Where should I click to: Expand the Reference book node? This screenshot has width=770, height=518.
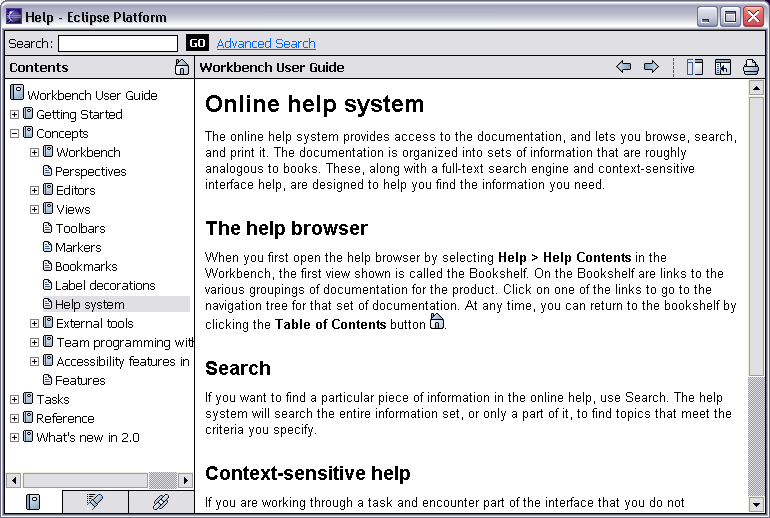pyautogui.click(x=14, y=418)
